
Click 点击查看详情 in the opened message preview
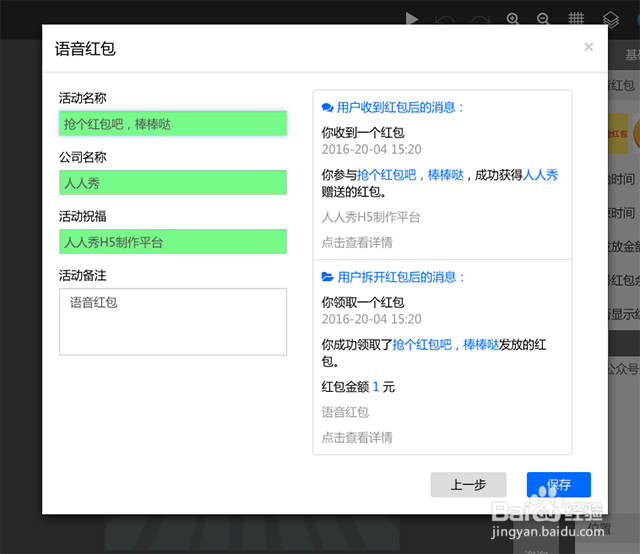point(357,438)
